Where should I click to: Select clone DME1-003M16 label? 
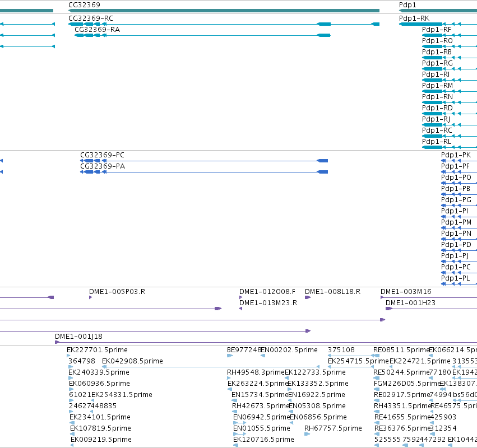(x=406, y=292)
